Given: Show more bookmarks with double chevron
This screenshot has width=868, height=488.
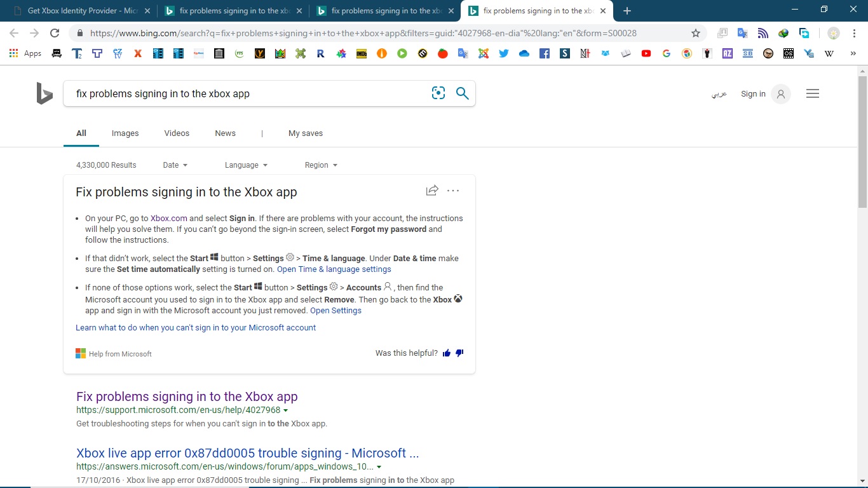Looking at the screenshot, I should [x=853, y=54].
